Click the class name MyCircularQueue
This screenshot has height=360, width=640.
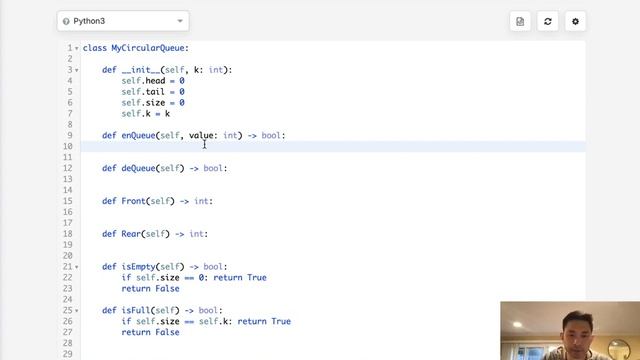tap(148, 48)
